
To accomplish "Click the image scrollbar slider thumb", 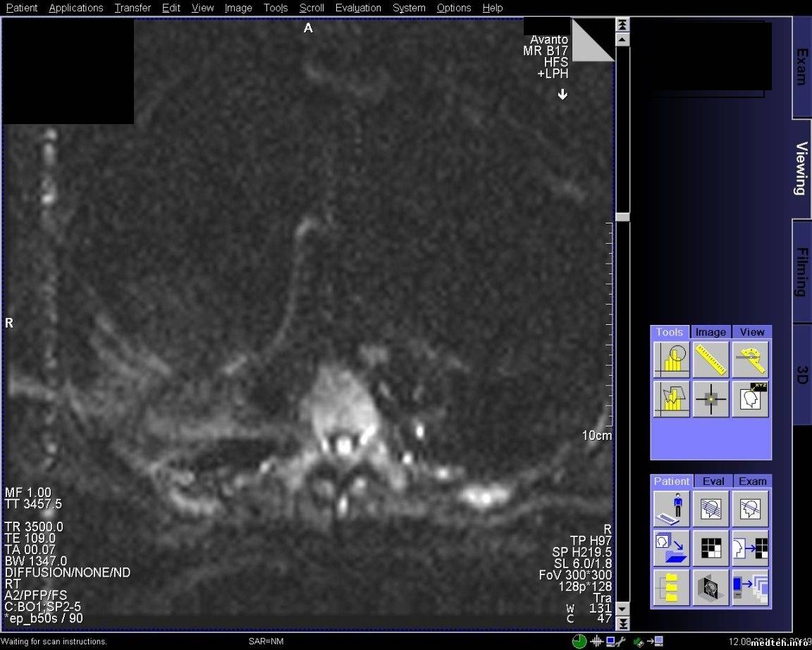I will (x=622, y=217).
